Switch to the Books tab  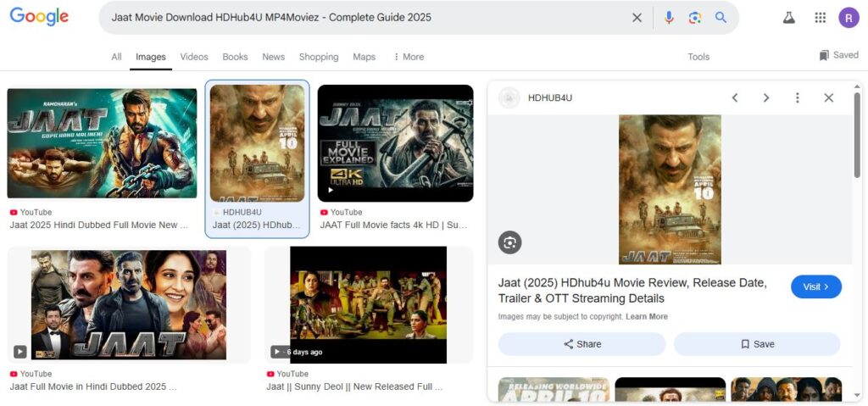[x=235, y=57]
